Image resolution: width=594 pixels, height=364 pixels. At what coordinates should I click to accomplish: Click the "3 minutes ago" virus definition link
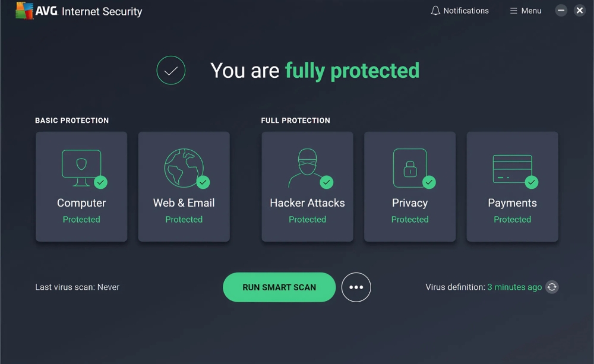click(514, 287)
